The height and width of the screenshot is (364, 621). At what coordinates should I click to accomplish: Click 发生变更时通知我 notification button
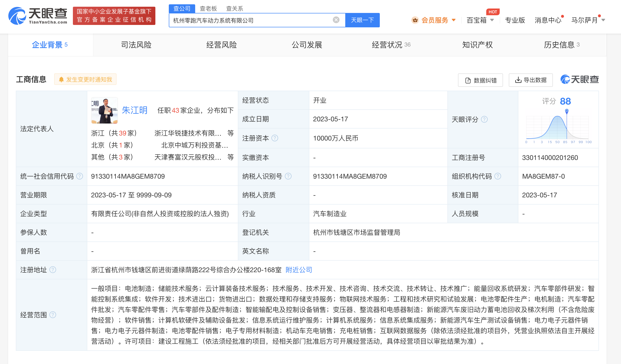tap(85, 79)
